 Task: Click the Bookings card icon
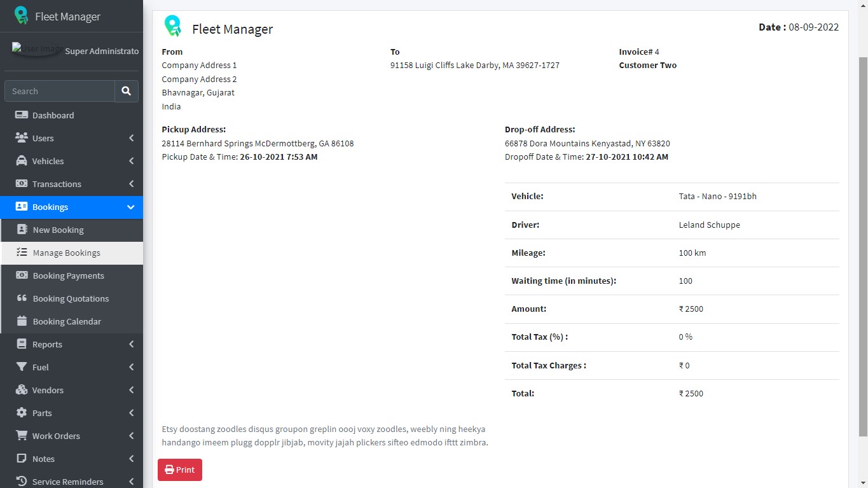click(x=22, y=207)
